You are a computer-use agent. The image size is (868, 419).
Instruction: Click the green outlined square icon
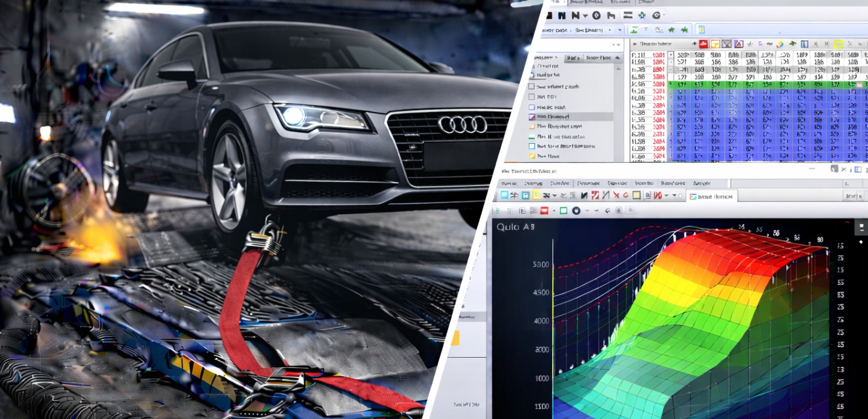[x=564, y=211]
